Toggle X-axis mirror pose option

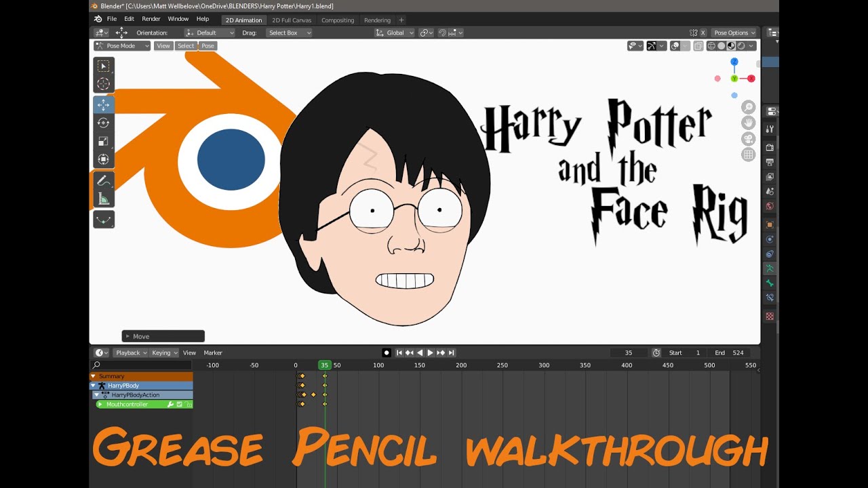(x=703, y=33)
